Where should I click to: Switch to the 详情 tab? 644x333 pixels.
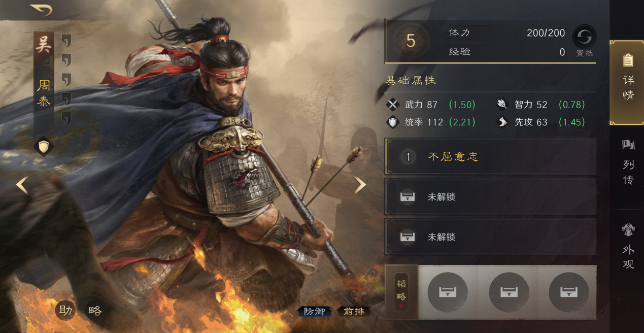[627, 82]
